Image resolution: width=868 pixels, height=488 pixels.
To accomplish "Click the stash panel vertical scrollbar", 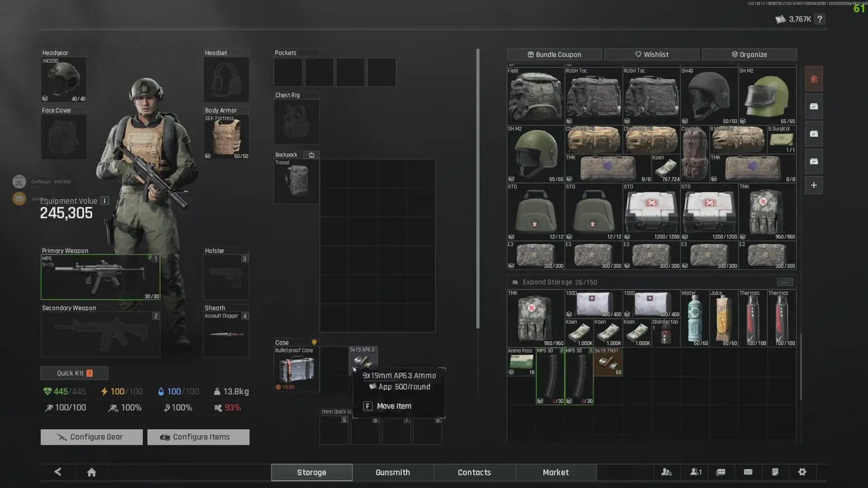I will pos(801,366).
